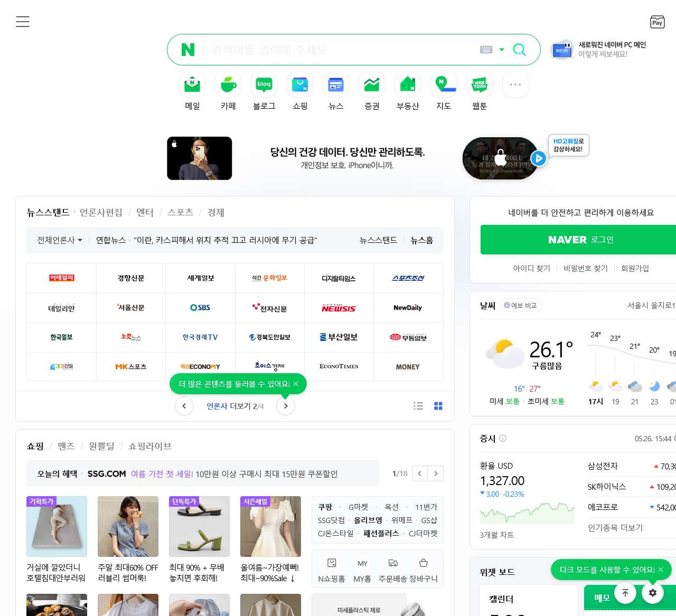Open the 전체언론사 press dropdown
Image resolution: width=676 pixels, height=616 pixels.
pos(58,240)
